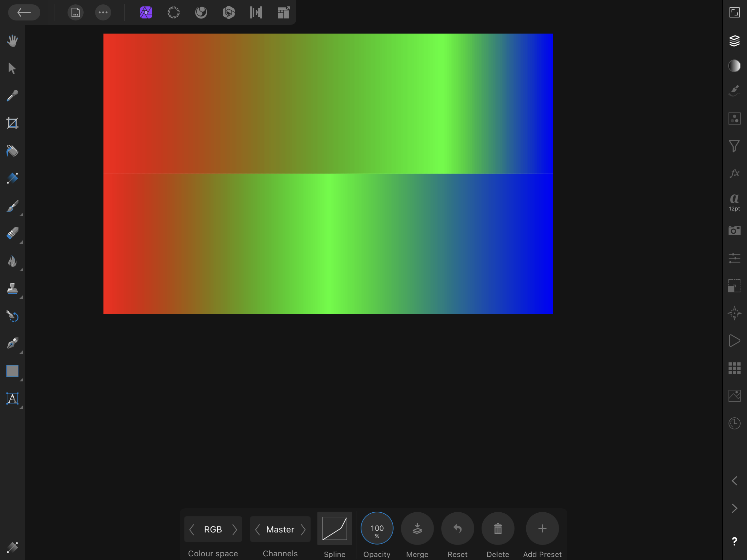Open the Layer Effects fx studio

(x=734, y=173)
